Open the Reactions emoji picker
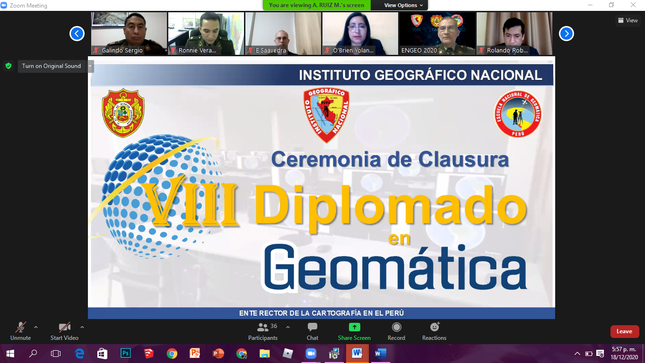This screenshot has height=363, width=645. pyautogui.click(x=434, y=331)
